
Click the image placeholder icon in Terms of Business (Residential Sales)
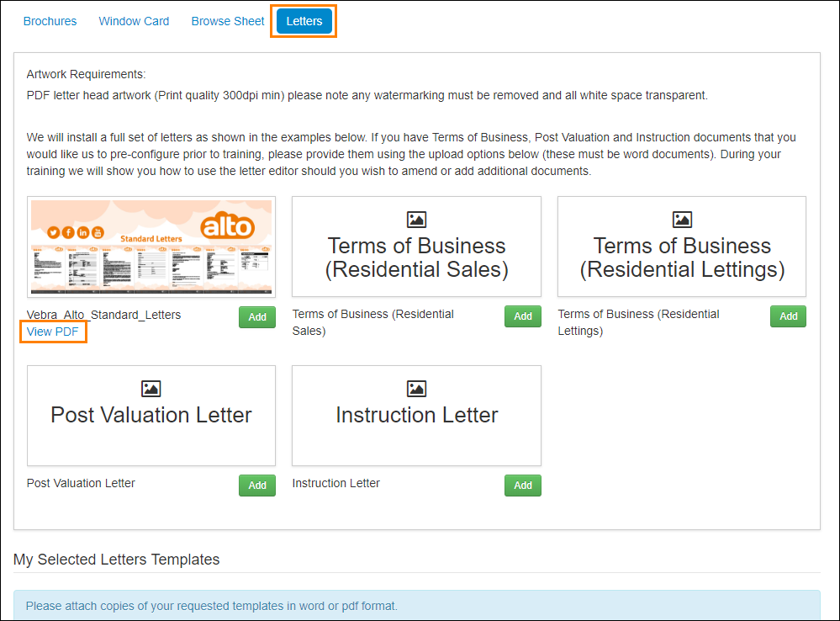416,220
